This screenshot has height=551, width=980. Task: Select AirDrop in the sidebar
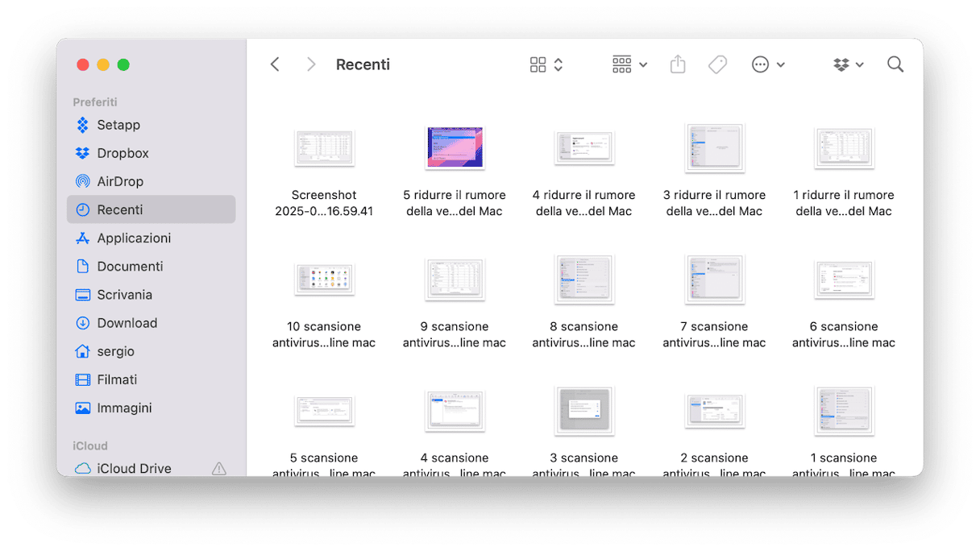pos(120,181)
